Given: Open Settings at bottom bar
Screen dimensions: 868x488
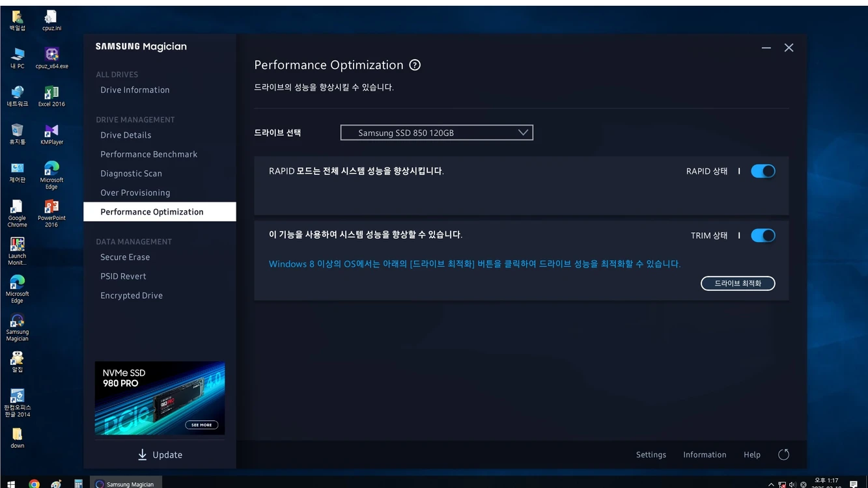Looking at the screenshot, I should coord(651,455).
